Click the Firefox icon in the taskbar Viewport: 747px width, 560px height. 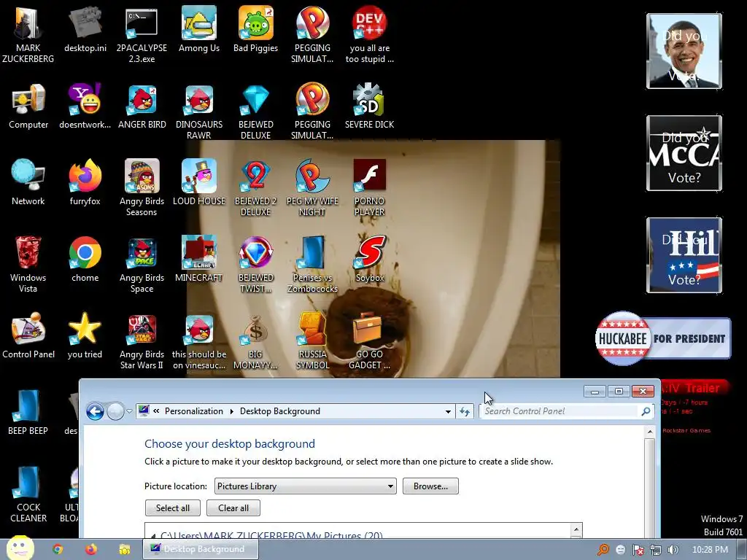pos(91,549)
